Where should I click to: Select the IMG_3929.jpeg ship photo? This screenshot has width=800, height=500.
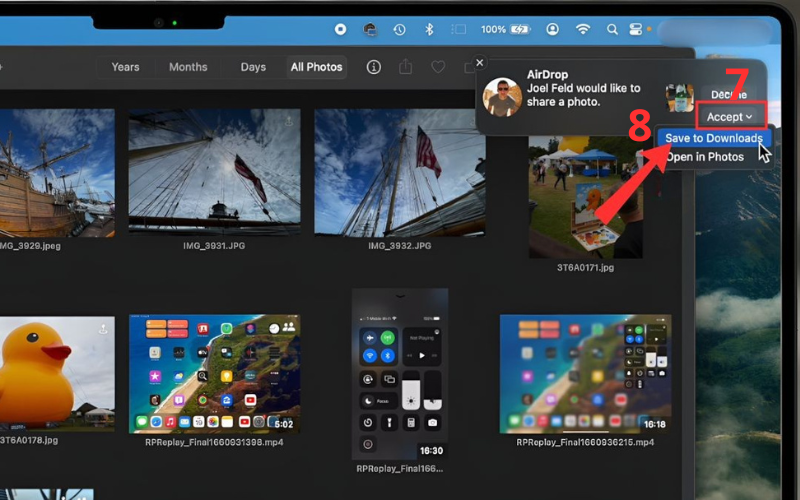click(57, 172)
